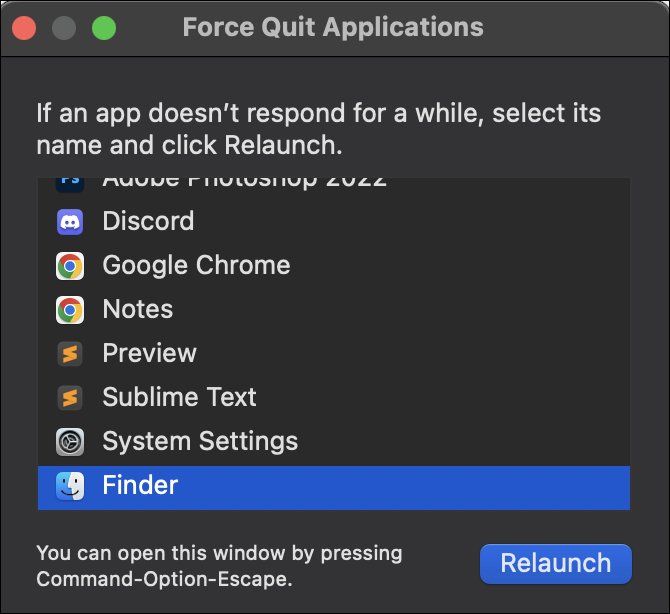Select Adobe Photoshop 2022 entry
Viewport: 670px width, 614px height.
(x=334, y=188)
